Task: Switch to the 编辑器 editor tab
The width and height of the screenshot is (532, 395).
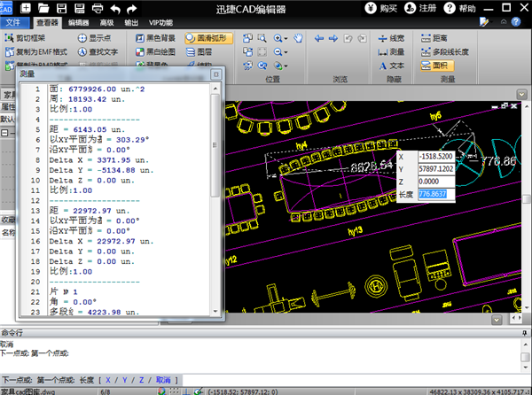Action: (79, 22)
